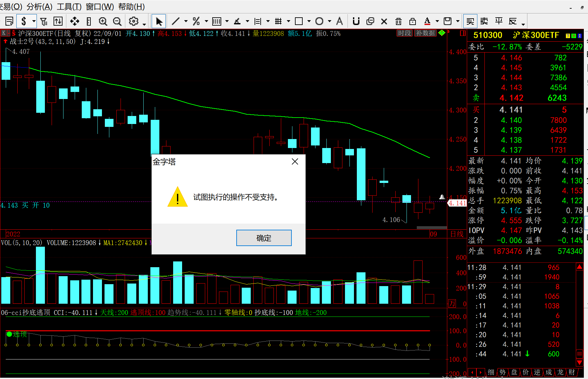Switch to the 势 tab
This screenshot has height=379, width=588.
click(502, 372)
